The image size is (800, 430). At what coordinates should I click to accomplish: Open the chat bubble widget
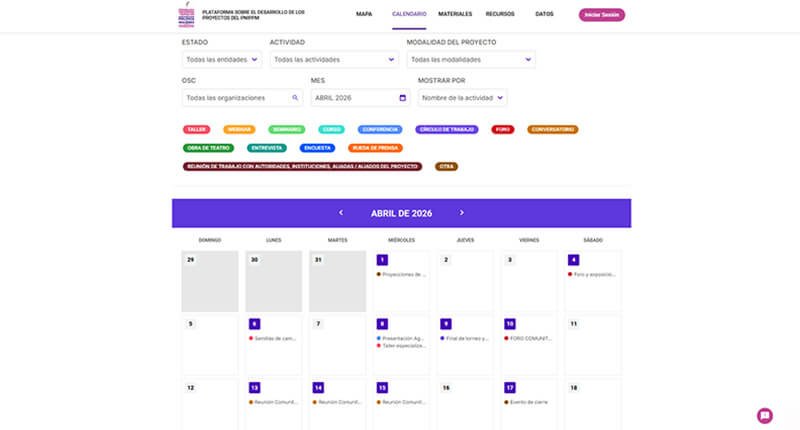pos(765,415)
